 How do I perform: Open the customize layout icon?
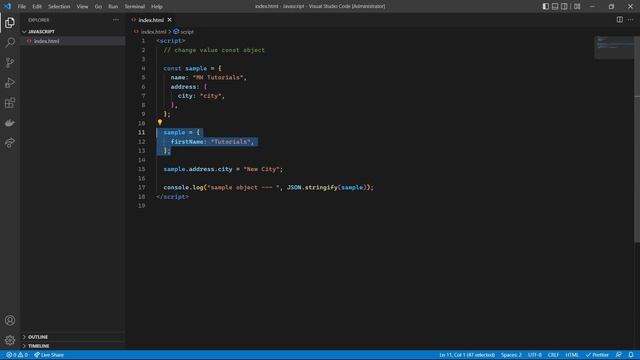point(577,6)
